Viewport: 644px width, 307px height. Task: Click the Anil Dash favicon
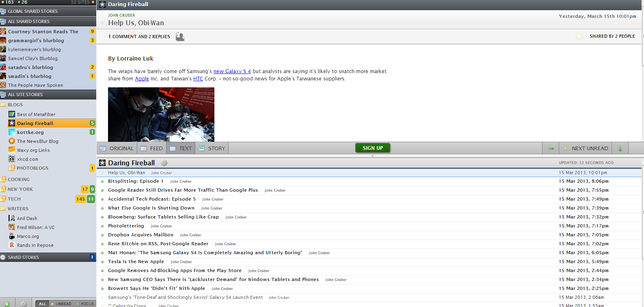tap(12, 218)
